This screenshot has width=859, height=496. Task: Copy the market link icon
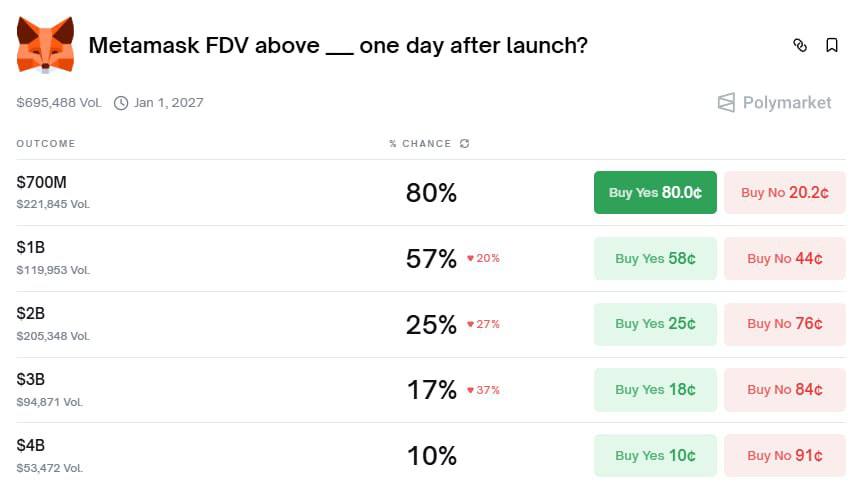click(x=799, y=45)
